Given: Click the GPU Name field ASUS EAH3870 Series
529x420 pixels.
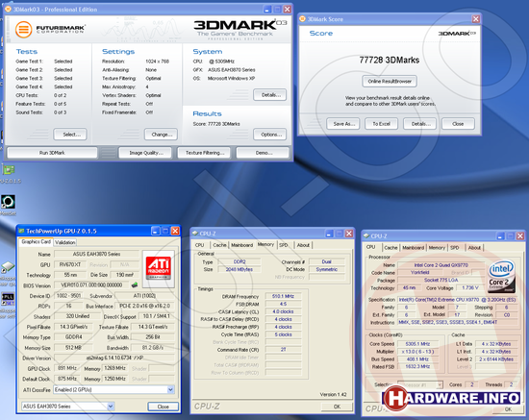Looking at the screenshot, I should 96,254.
